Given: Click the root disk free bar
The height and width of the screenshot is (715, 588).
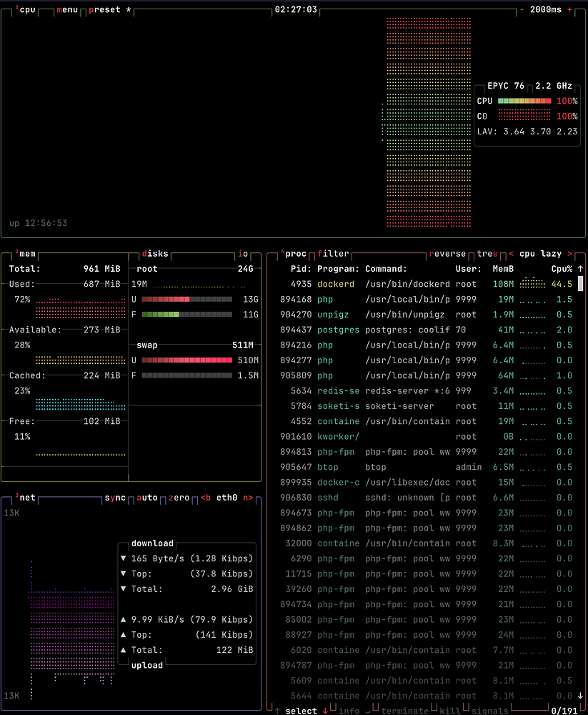Looking at the screenshot, I should 187,314.
